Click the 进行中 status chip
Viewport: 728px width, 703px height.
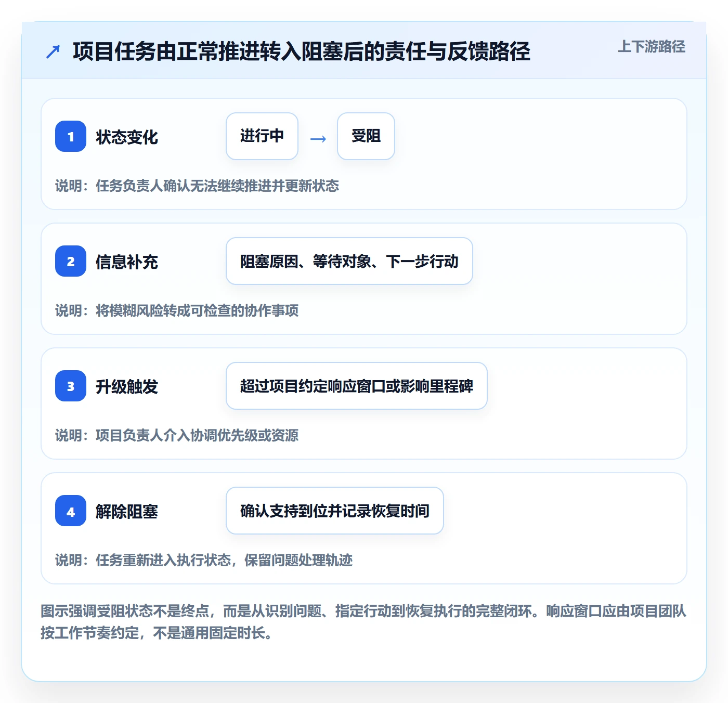click(x=262, y=136)
